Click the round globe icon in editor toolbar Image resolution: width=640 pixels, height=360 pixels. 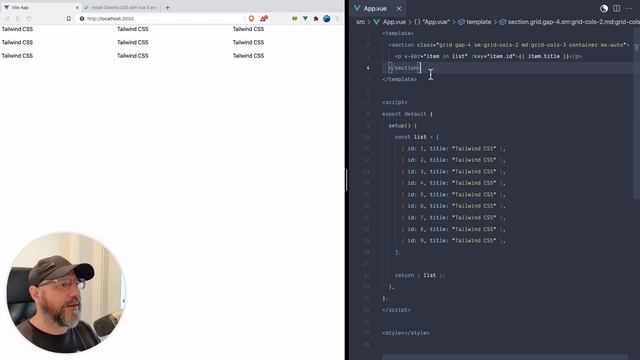point(604,9)
